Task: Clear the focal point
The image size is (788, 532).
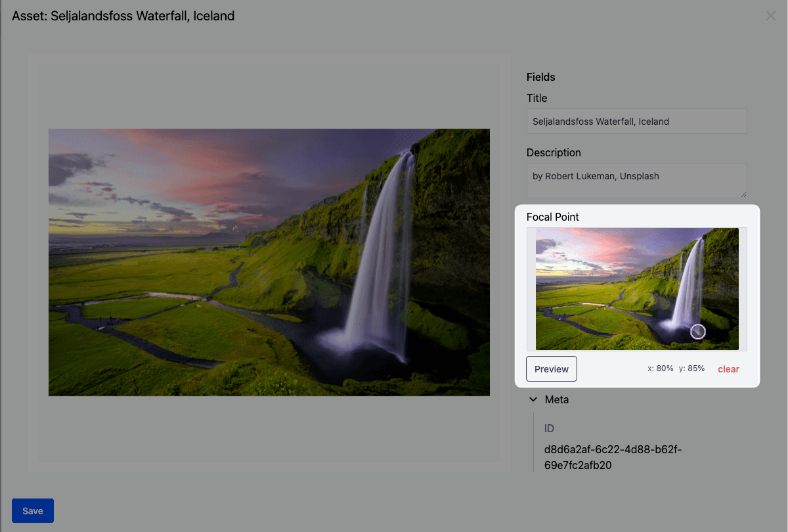Action: coord(728,369)
